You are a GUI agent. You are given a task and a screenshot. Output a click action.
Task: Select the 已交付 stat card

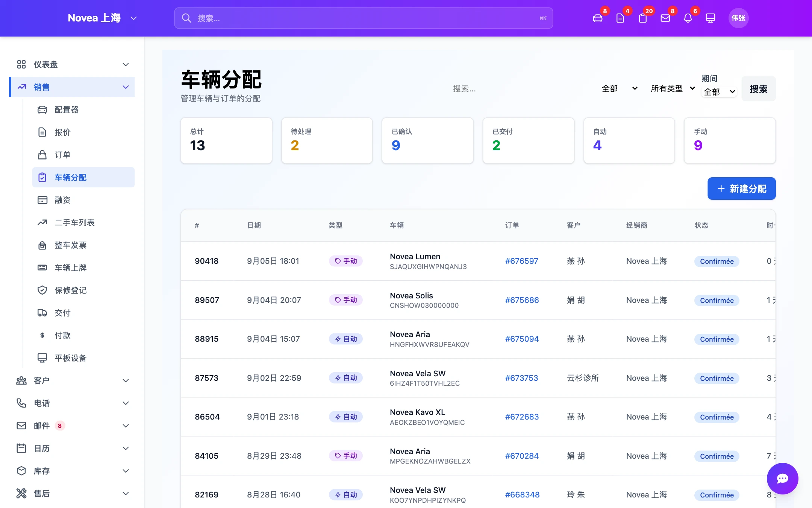pos(528,140)
